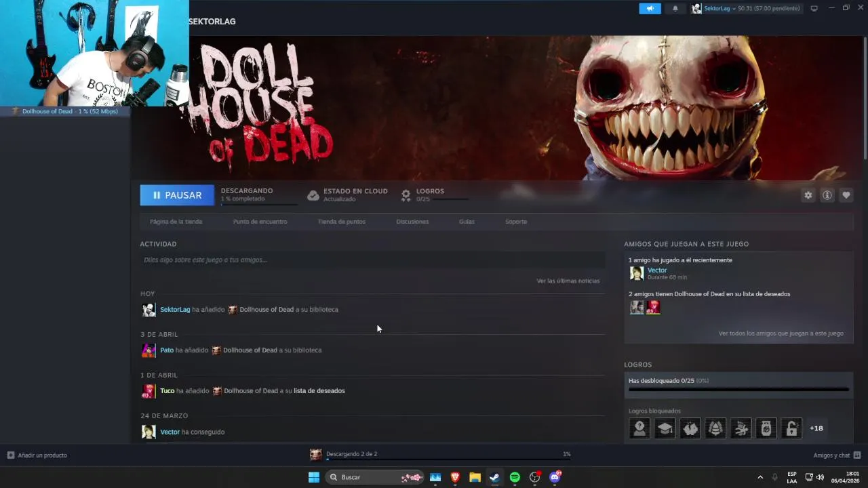Open Vector's profile in activity feed
Screen dimensions: 868x488
[170, 432]
